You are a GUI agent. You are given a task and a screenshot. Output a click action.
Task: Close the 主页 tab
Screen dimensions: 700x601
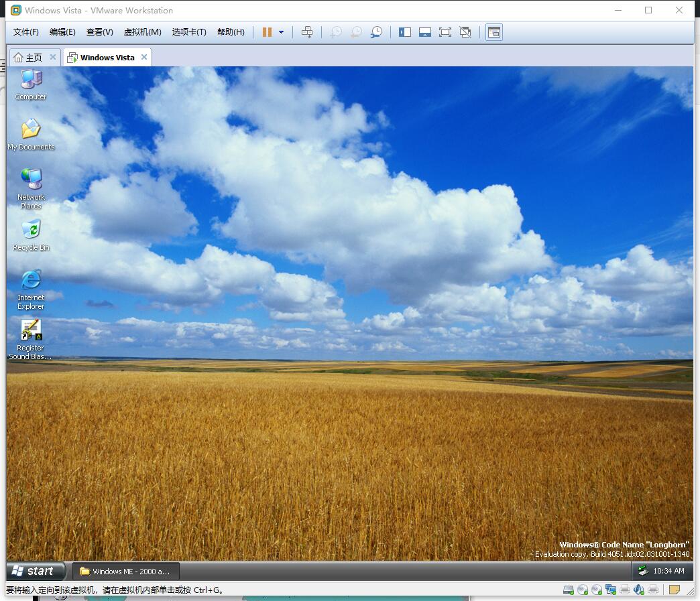pos(53,57)
